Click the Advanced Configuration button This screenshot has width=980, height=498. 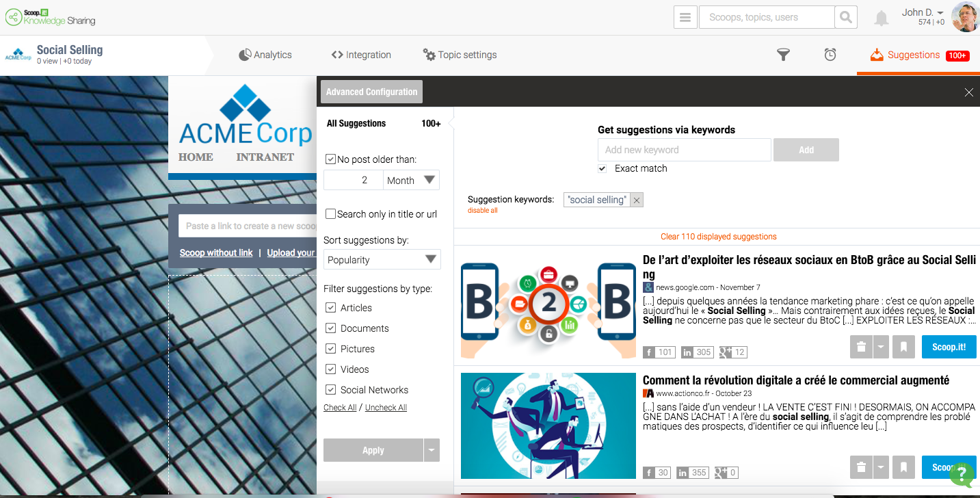(371, 92)
